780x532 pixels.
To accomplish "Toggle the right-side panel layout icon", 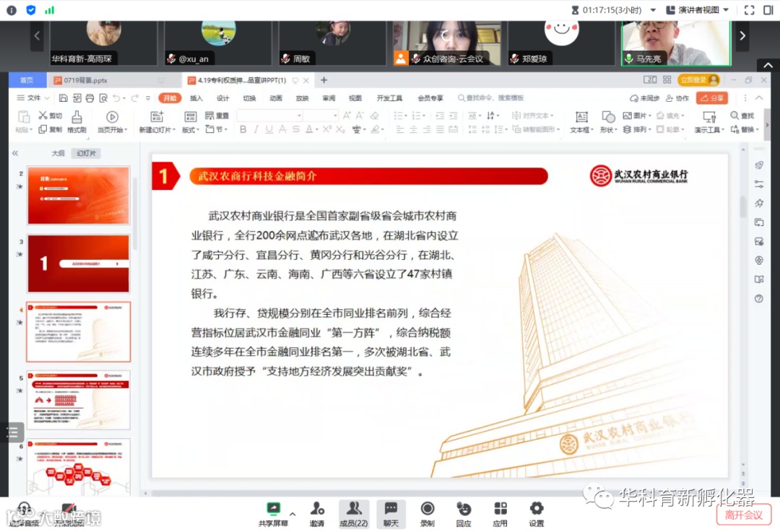I will (768, 10).
